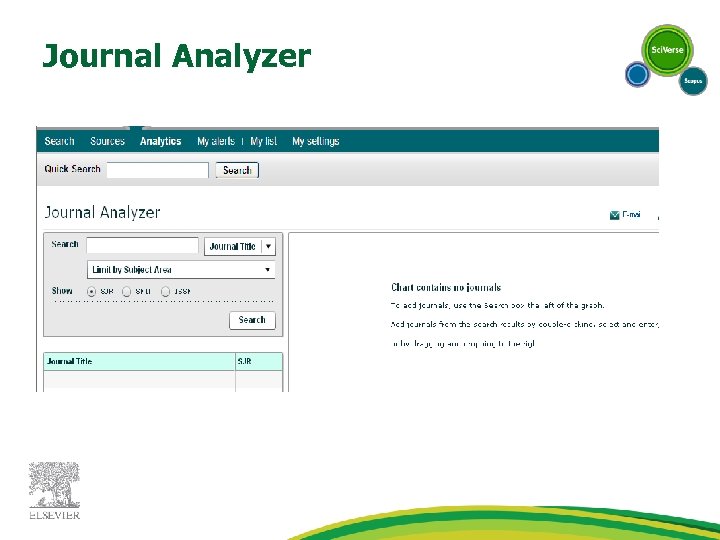This screenshot has width=720, height=540.
Task: Click the Email envelope icon
Action: (x=614, y=215)
